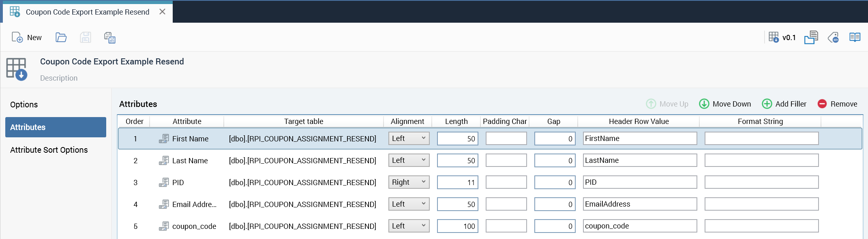The width and height of the screenshot is (868, 239).
Task: Open the help book icon at top right
Action: [855, 37]
